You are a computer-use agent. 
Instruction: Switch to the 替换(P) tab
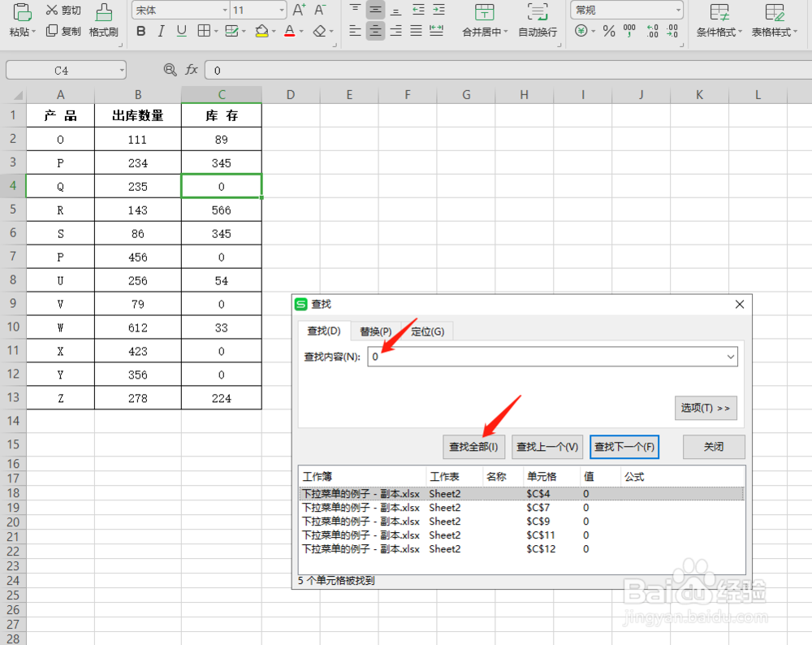[x=374, y=331]
